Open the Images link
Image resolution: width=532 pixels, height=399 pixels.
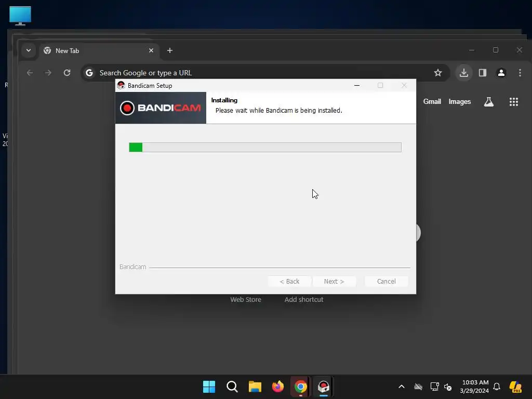click(x=459, y=101)
